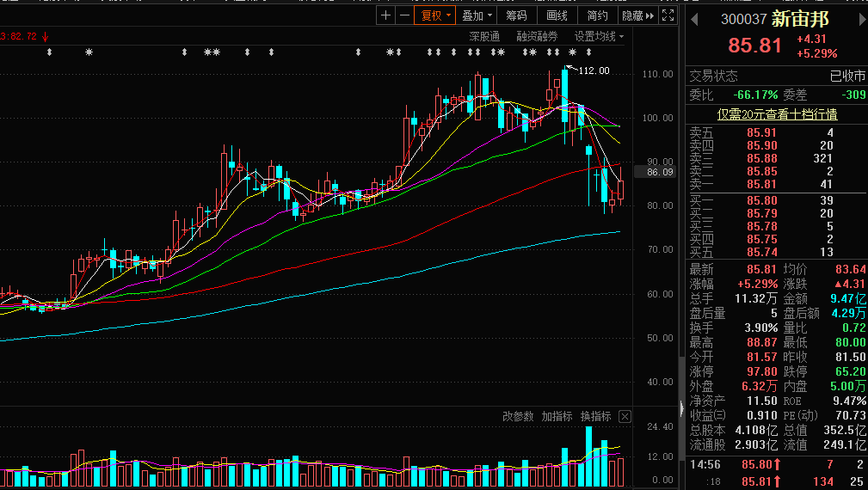Select the 筹码 chip distribution tab

tap(516, 15)
